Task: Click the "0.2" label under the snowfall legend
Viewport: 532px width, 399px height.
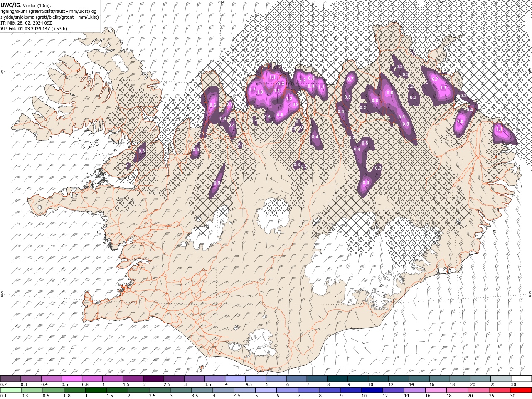Action: [x=3, y=384]
